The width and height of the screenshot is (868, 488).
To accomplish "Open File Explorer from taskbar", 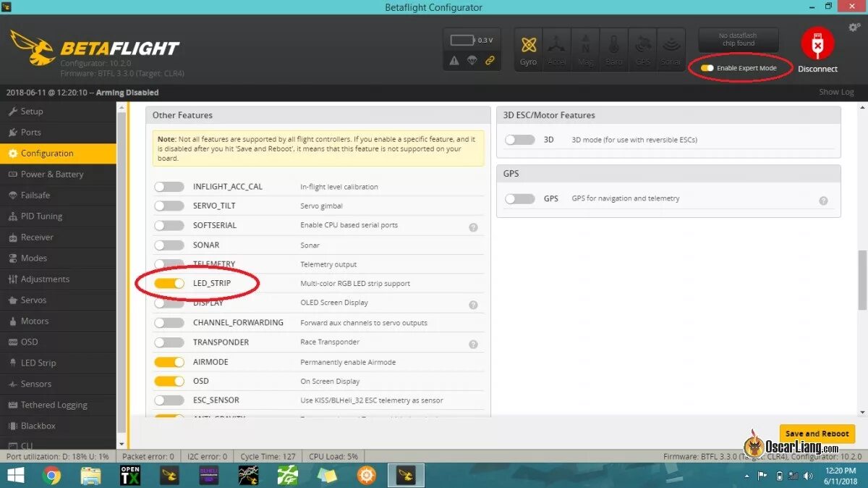I will click(90, 475).
